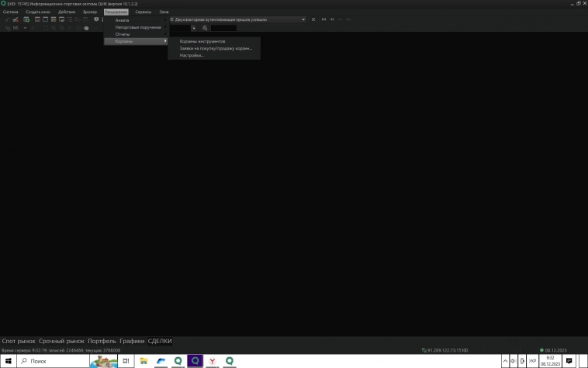Go to the previous message icon
Screen dimensions: 588x368
pos(332,19)
